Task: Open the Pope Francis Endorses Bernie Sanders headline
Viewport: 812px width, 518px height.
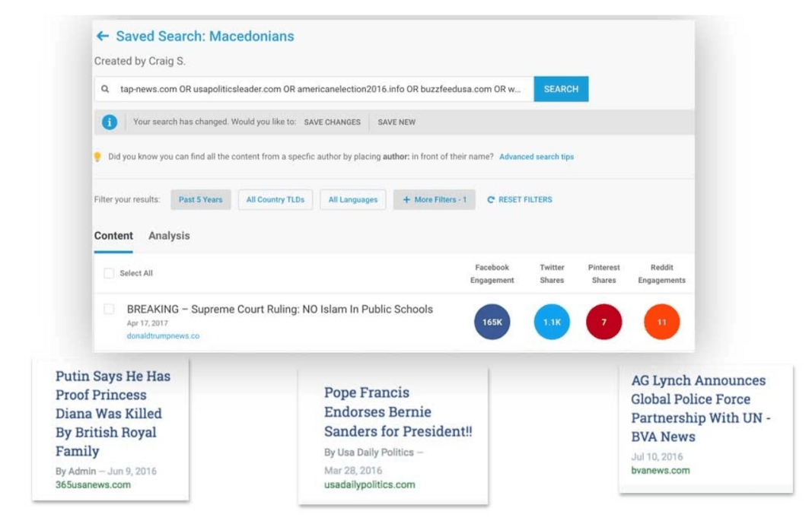Action: pyautogui.click(x=398, y=412)
